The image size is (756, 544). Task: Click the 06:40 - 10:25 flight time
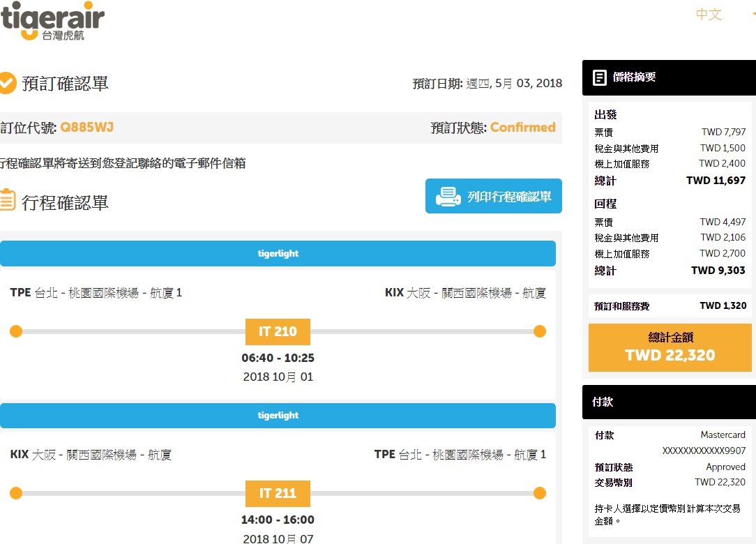278,358
